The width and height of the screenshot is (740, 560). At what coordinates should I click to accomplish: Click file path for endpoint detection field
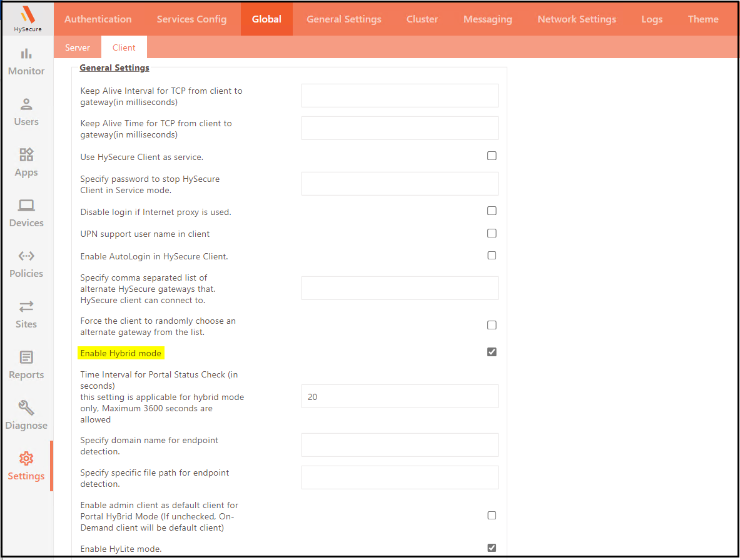(x=400, y=477)
